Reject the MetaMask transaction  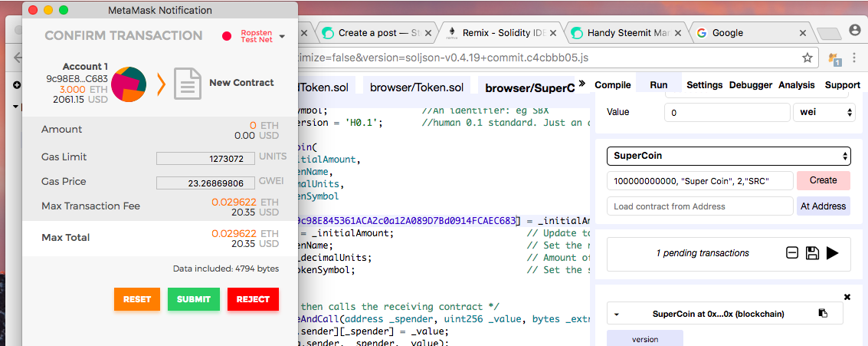tap(253, 299)
